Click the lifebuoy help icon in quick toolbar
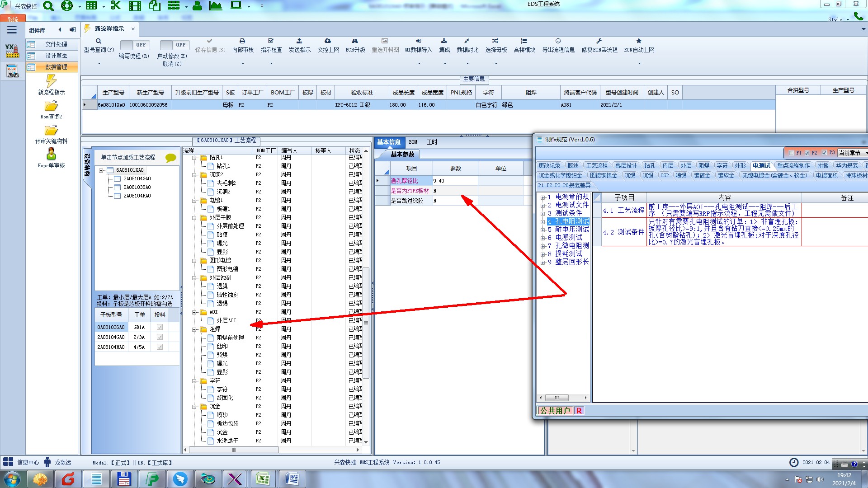Screen dimensions: 868x488 click(x=67, y=6)
